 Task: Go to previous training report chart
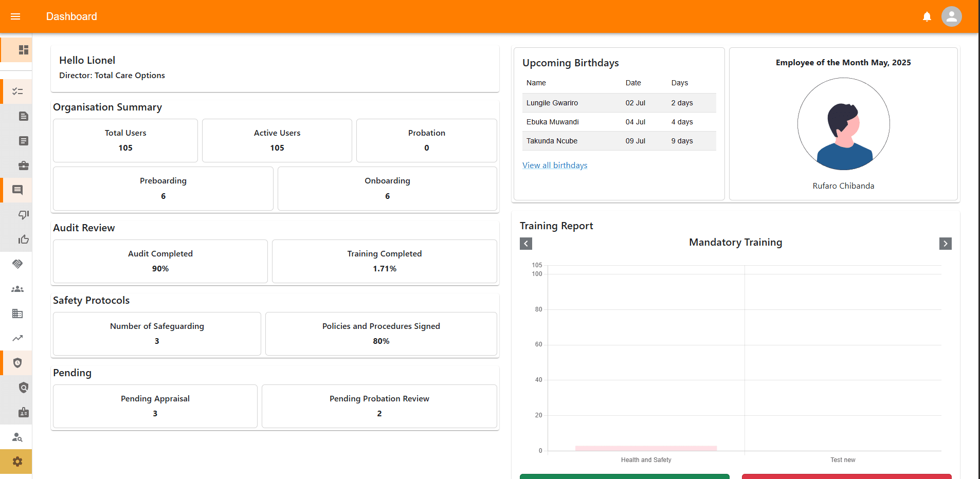(525, 244)
